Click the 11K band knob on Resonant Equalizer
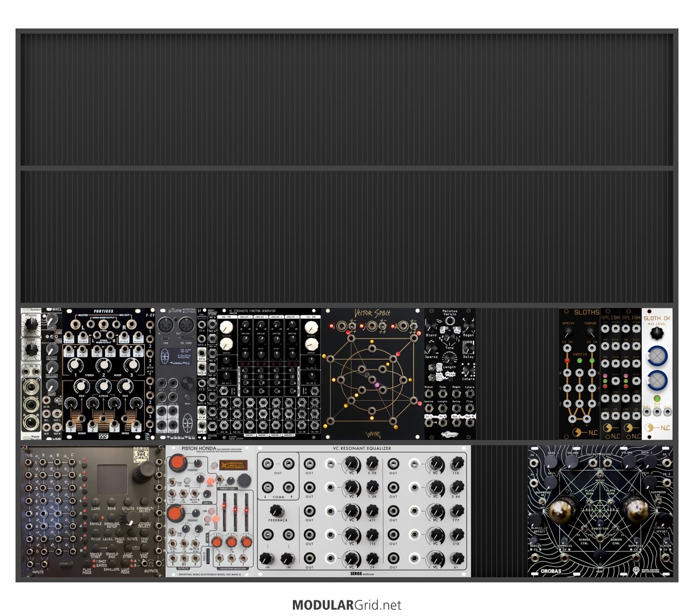The width and height of the screenshot is (694, 616). tap(456, 462)
